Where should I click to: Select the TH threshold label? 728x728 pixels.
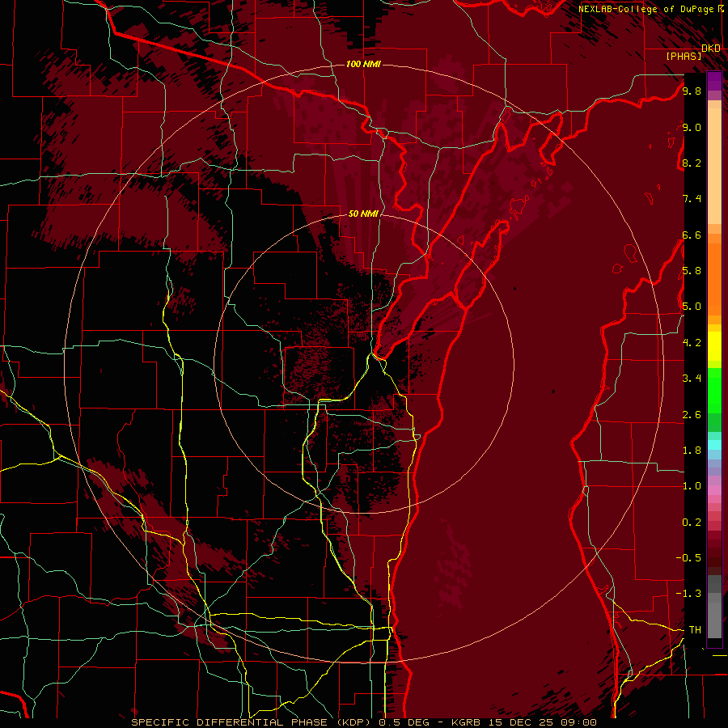pos(695,630)
